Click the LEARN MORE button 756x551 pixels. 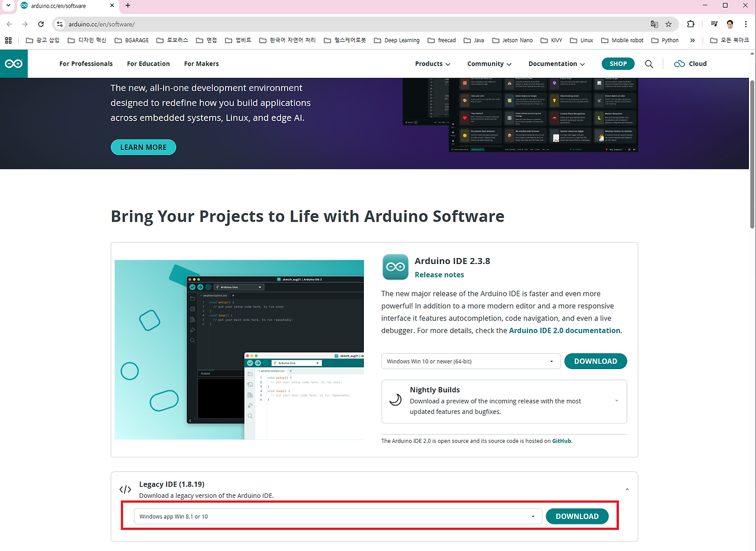click(x=144, y=147)
